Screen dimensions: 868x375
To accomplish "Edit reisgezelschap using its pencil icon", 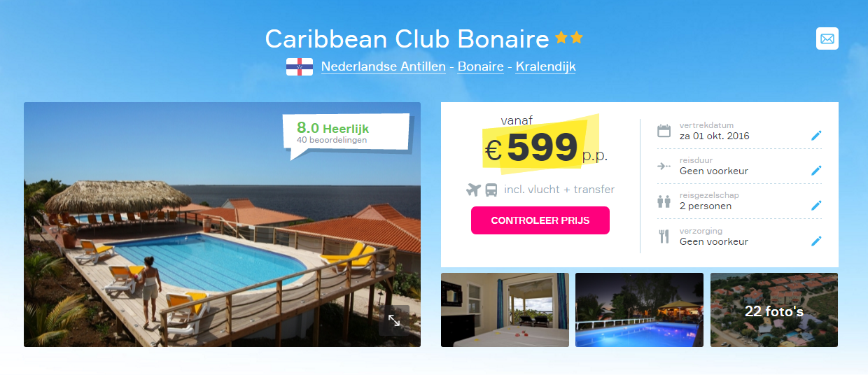I will pyautogui.click(x=816, y=206).
